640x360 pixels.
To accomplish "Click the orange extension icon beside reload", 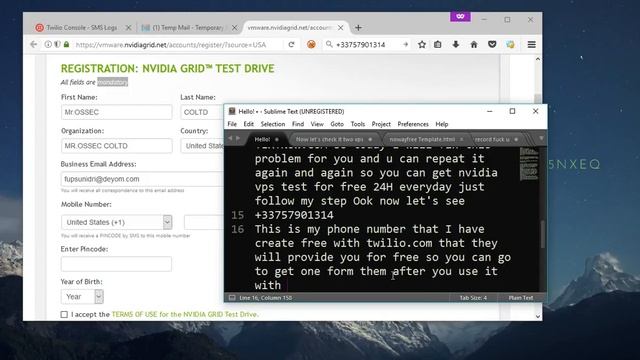I will pos(311,44).
